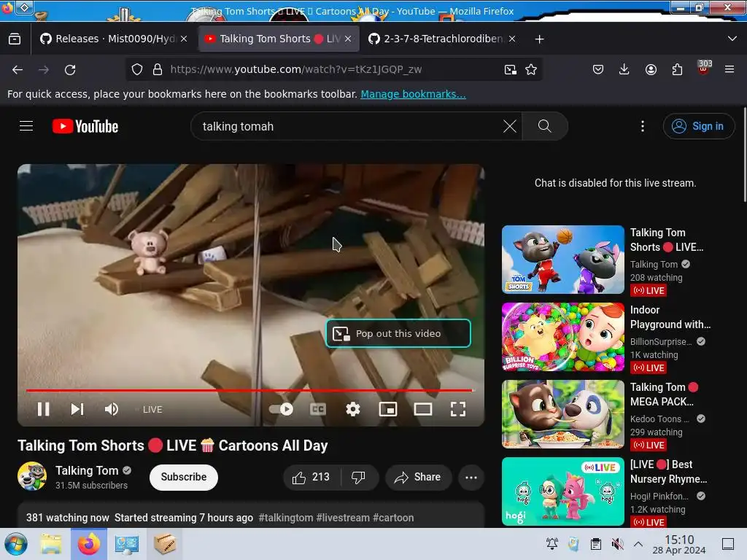The image size is (747, 560).
Task: Close the 2-3-7-8-Tetrachlorodiben tab
Action: coord(512,39)
